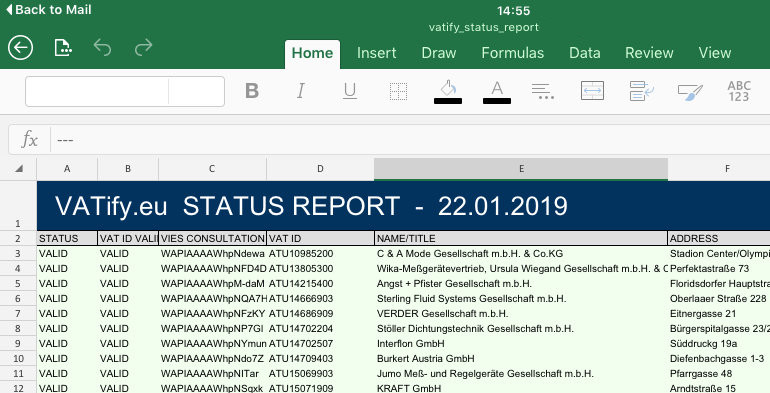Image resolution: width=770 pixels, height=393 pixels.
Task: Tap the formula bar showing ---
Action: tap(410, 140)
